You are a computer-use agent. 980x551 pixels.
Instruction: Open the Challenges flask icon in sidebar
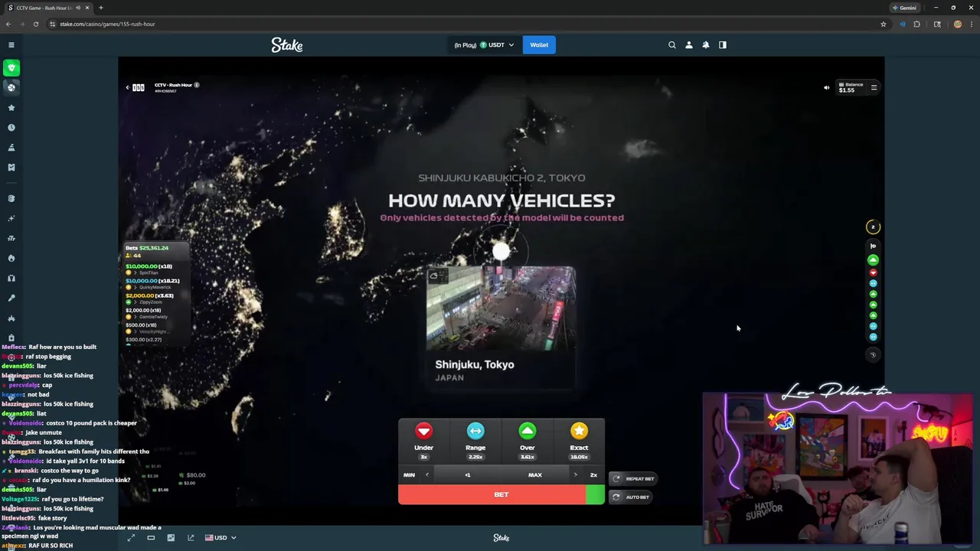click(x=11, y=148)
